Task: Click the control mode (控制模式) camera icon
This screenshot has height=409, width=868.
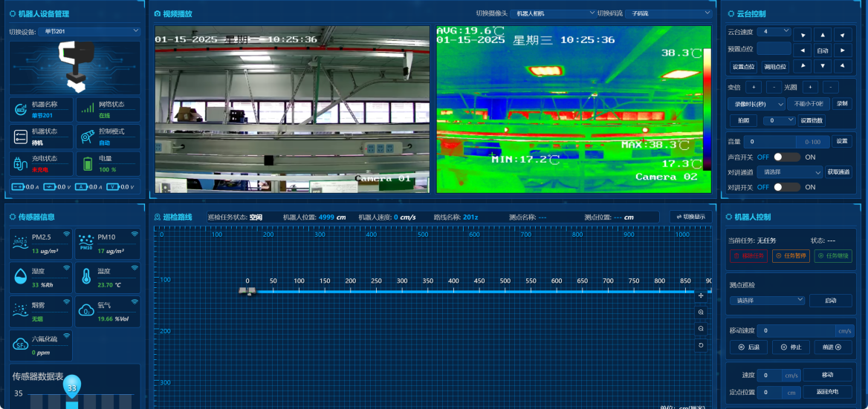Action: point(88,136)
